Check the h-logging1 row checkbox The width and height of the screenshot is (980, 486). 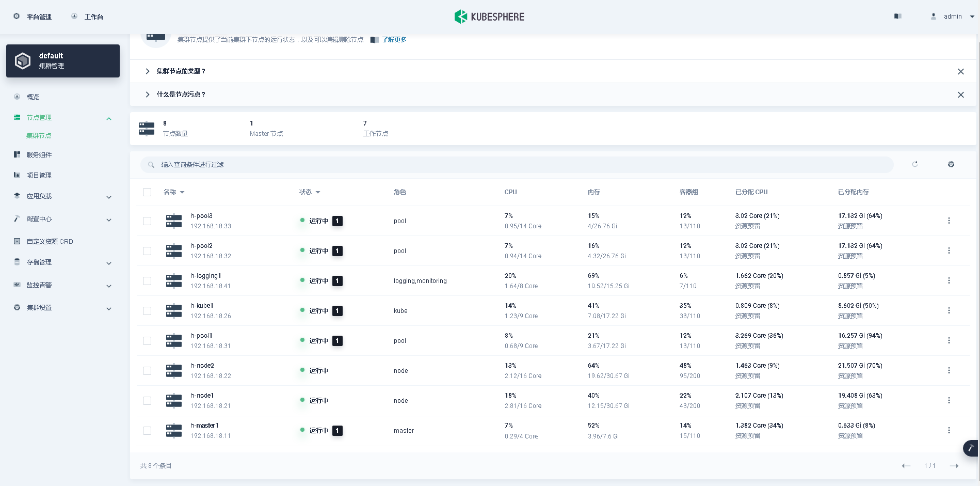click(147, 281)
